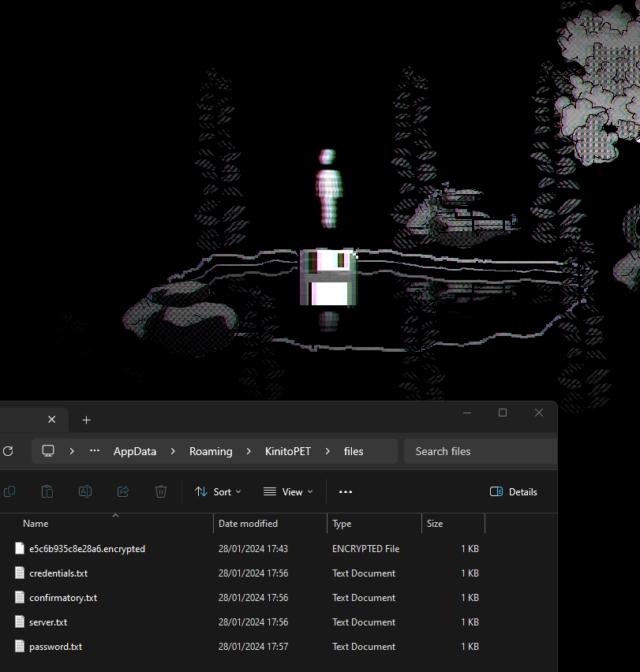
Task: Click the This PC monitor icon in address bar
Action: point(48,451)
